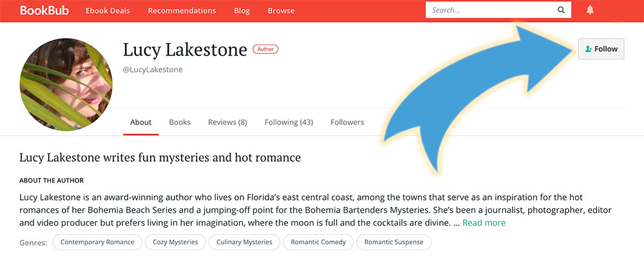This screenshot has width=644, height=265.
Task: Open the notifications bell
Action: coord(590,10)
